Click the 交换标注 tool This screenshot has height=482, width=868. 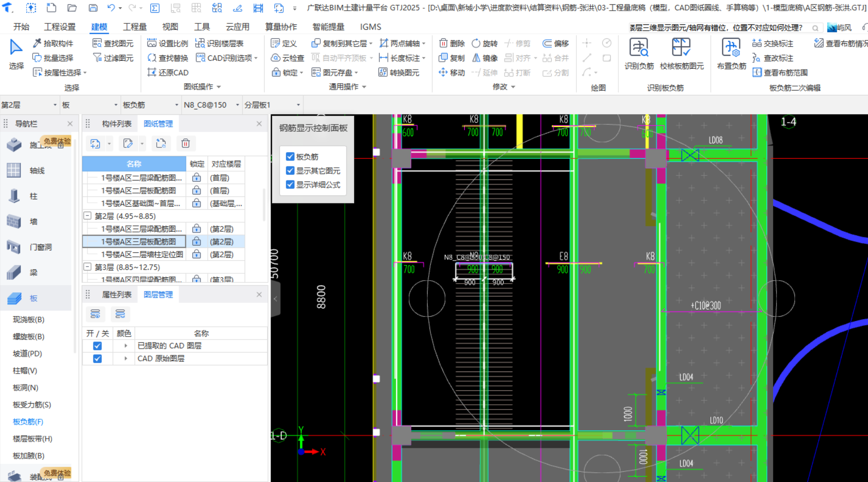(x=773, y=43)
